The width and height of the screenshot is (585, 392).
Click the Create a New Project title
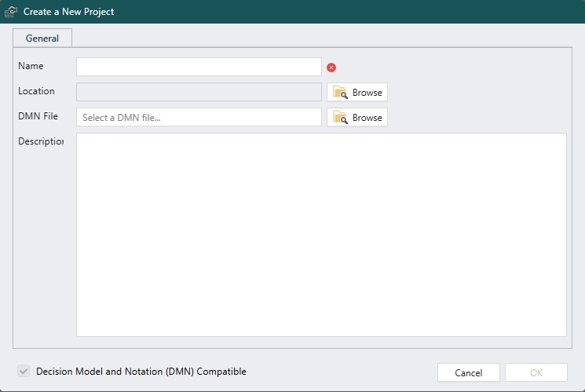coord(68,12)
